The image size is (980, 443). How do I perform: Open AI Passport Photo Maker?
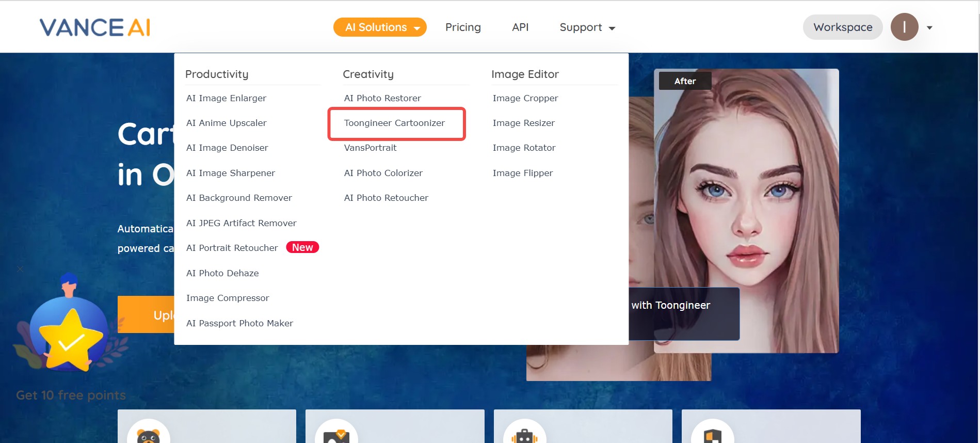(239, 323)
